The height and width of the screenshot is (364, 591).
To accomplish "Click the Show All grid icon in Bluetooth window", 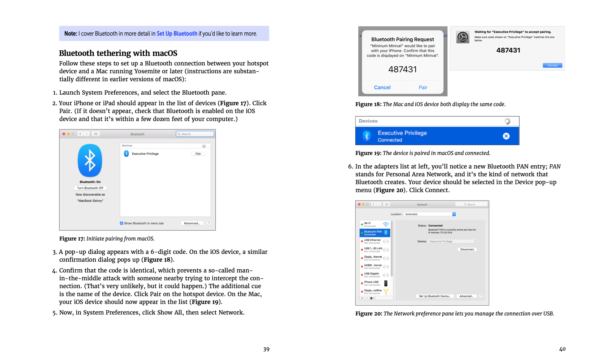I will pyautogui.click(x=96, y=134).
